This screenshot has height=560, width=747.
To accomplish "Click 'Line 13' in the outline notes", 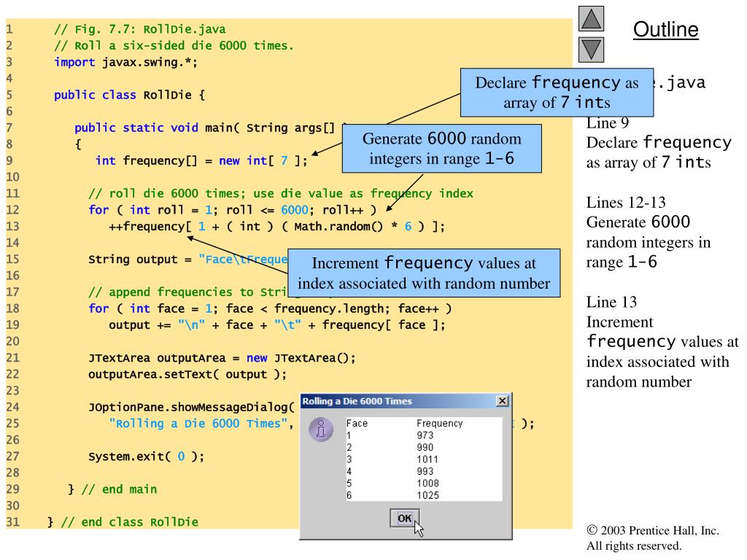I will (x=612, y=302).
